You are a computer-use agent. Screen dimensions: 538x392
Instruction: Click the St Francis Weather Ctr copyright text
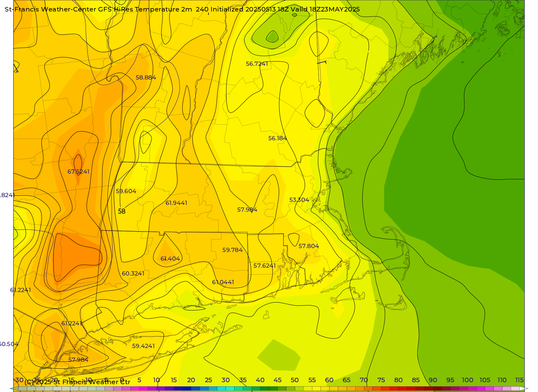[77, 382]
